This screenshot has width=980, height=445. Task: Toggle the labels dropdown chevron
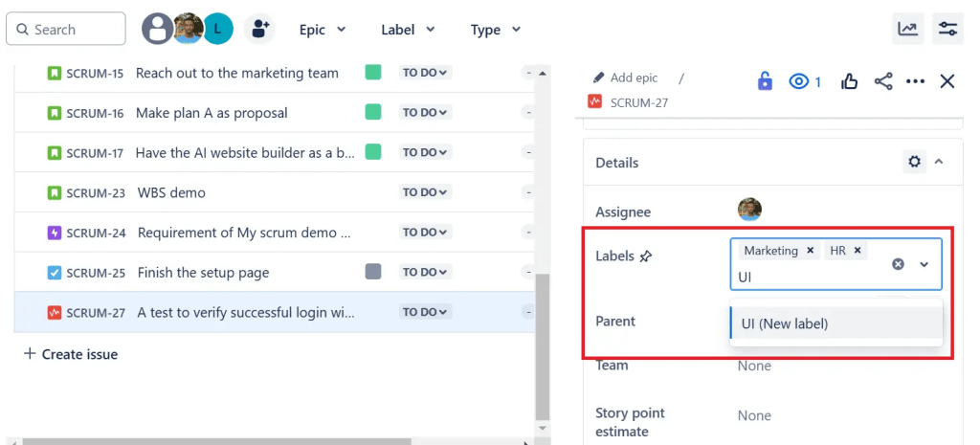coord(924,264)
